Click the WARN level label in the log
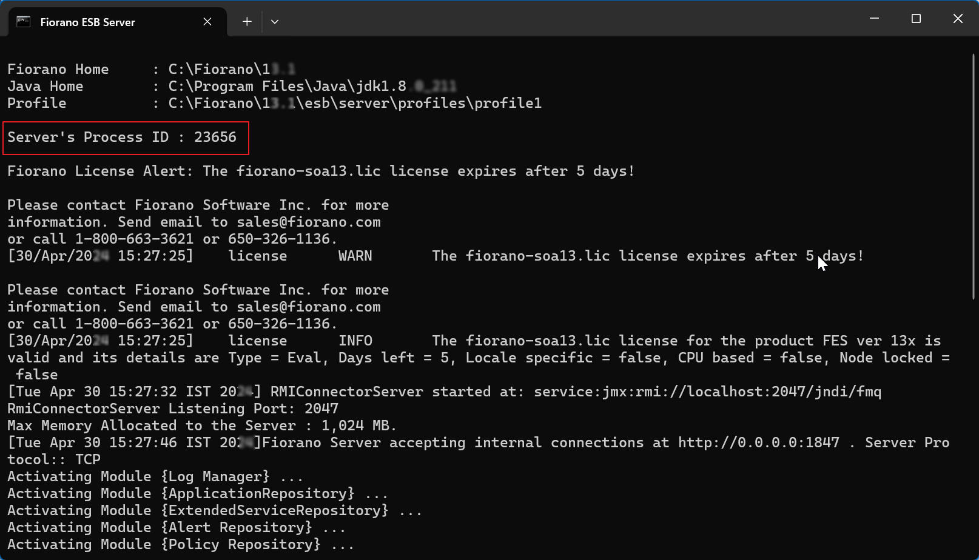The width and height of the screenshot is (979, 560). [355, 256]
